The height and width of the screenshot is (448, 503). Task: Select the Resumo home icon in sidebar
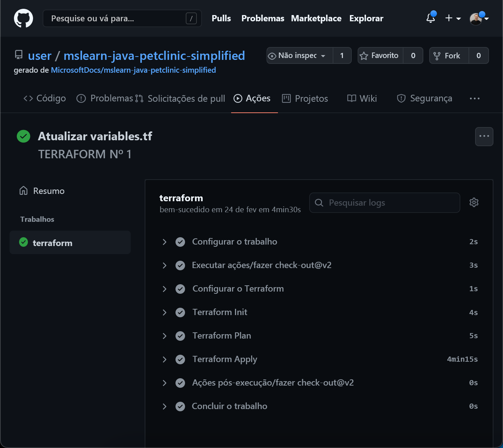23,191
